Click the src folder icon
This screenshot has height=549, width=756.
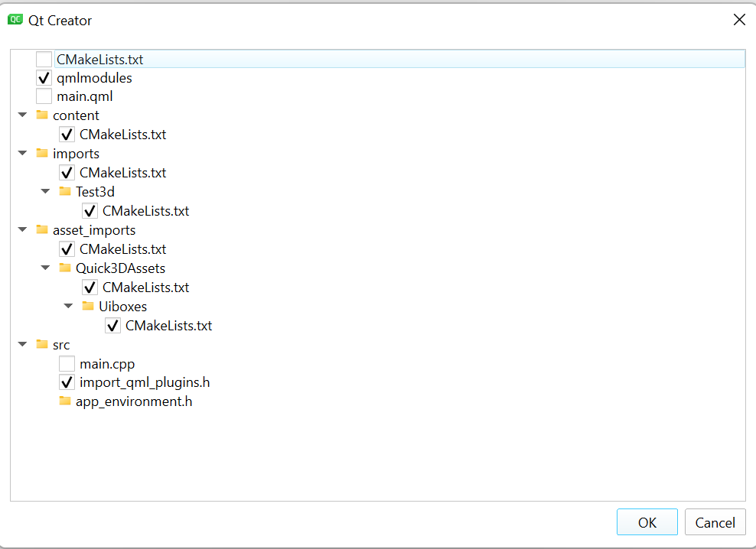click(42, 344)
